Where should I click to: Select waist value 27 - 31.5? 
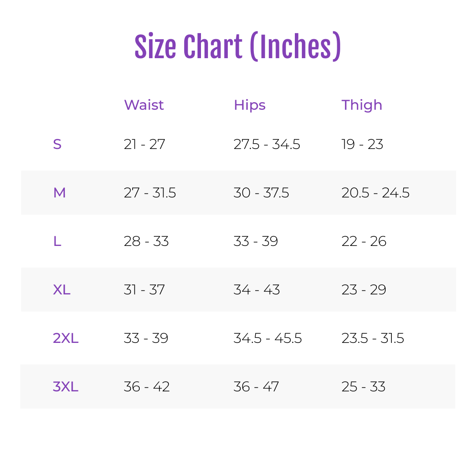pos(150,193)
